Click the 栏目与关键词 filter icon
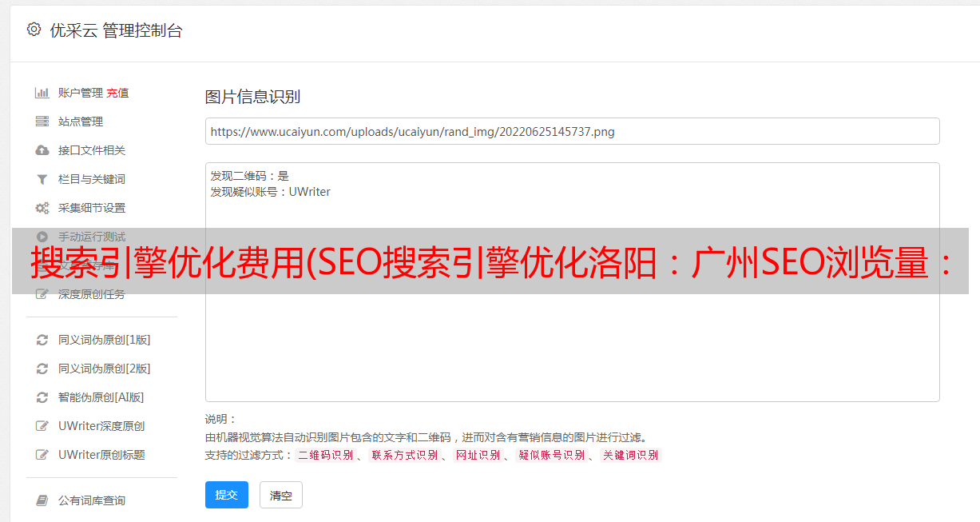Image resolution: width=980 pixels, height=522 pixels. (x=42, y=179)
